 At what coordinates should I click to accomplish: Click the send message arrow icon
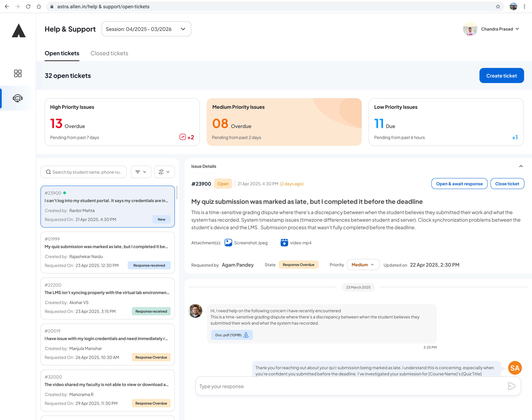[x=511, y=386]
